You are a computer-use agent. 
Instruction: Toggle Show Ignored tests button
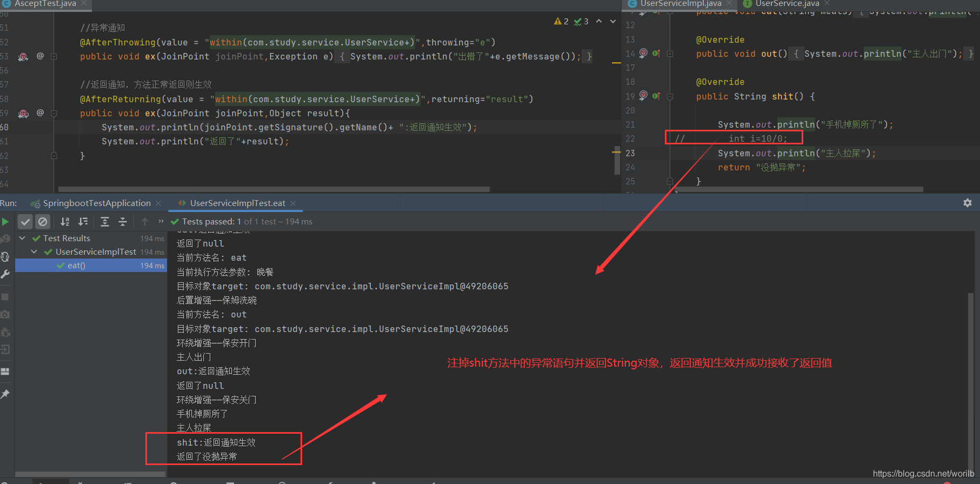click(43, 222)
